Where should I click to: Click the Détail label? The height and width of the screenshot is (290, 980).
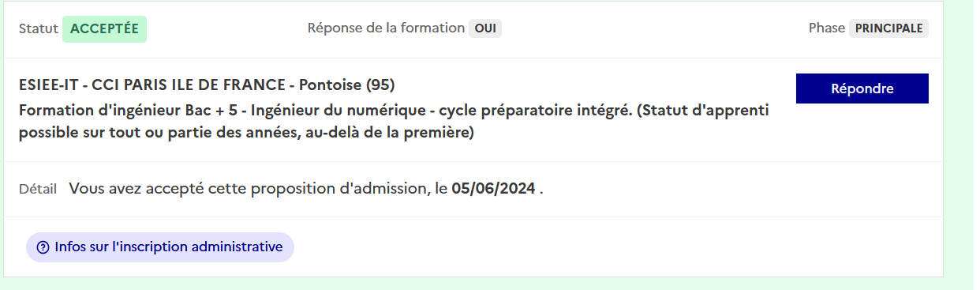(38, 189)
